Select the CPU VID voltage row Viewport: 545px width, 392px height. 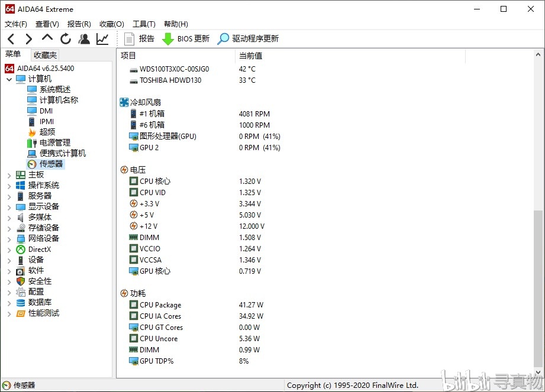147,192
